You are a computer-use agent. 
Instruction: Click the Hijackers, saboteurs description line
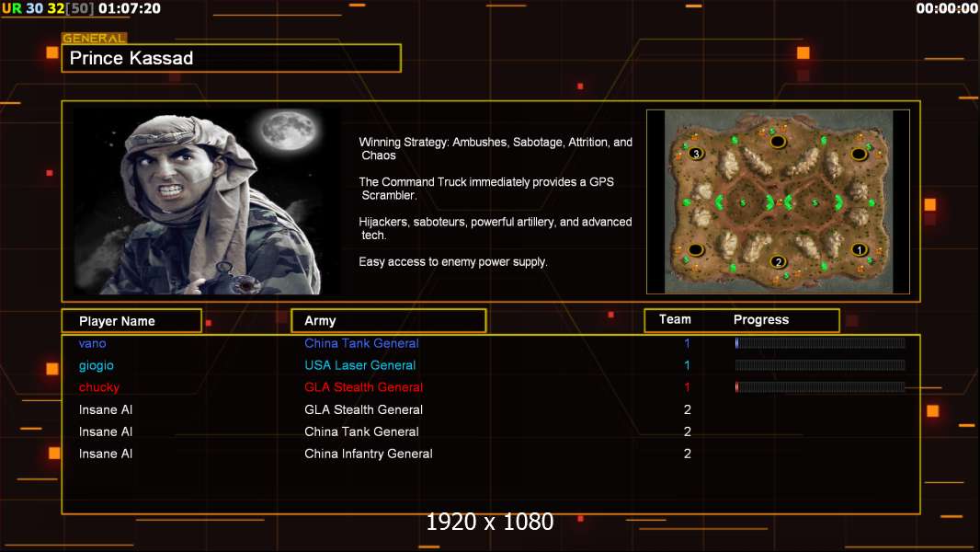click(495, 228)
